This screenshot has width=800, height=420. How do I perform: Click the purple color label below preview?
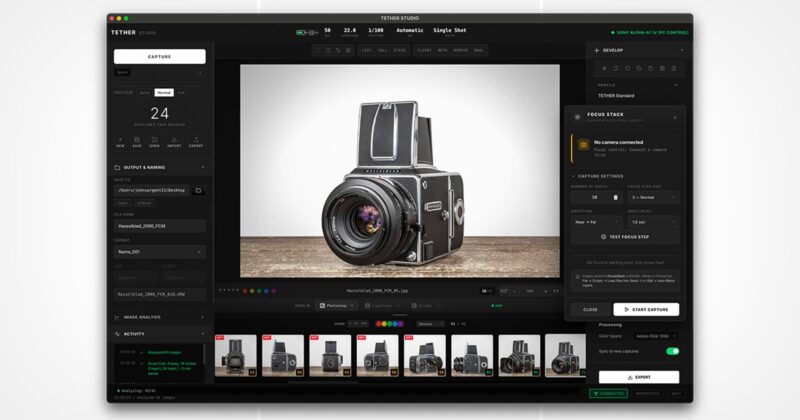[x=273, y=291]
